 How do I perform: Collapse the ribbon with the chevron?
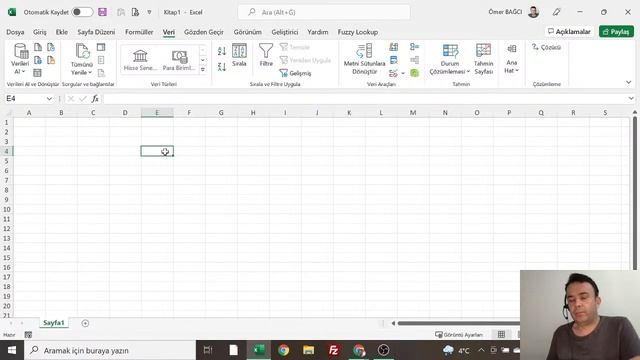(x=629, y=82)
